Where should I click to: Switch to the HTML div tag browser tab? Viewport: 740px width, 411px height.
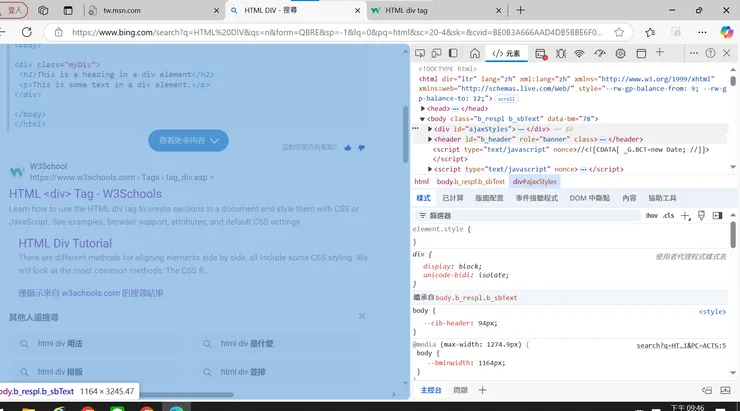pyautogui.click(x=437, y=10)
